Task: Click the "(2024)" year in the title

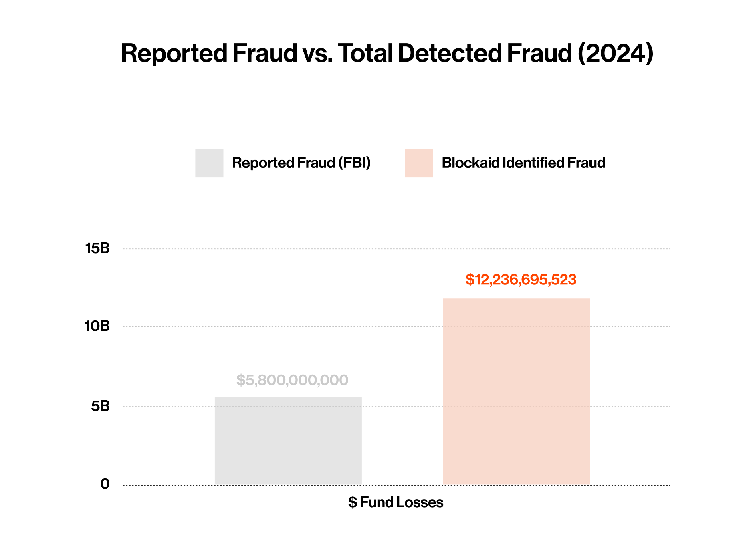Action: click(615, 53)
